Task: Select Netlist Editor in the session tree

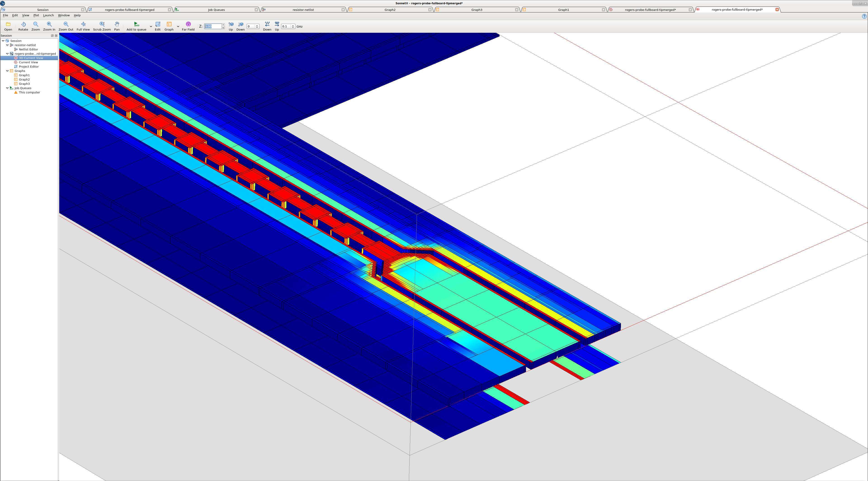Action: (x=28, y=49)
